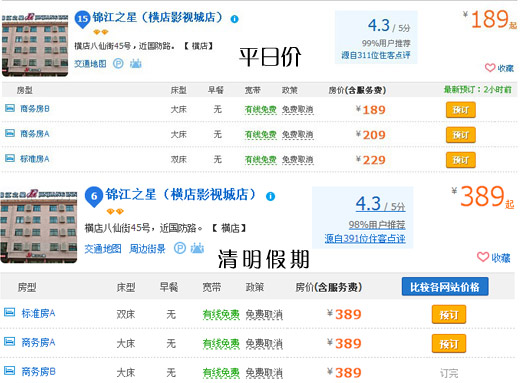This screenshot has width=520, height=383.
Task: Click 房型 header in bottom table
Action: click(x=27, y=287)
